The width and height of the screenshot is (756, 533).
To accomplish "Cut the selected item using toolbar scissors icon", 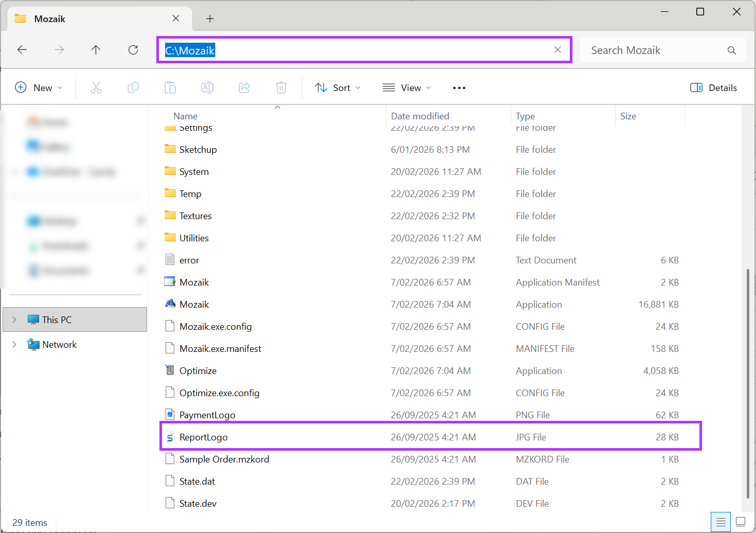I will tap(96, 87).
